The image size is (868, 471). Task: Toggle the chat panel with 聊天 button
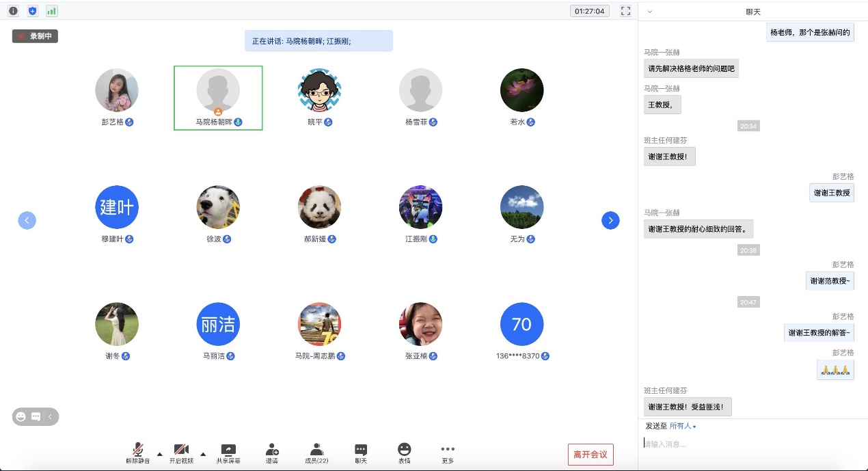[361, 453]
